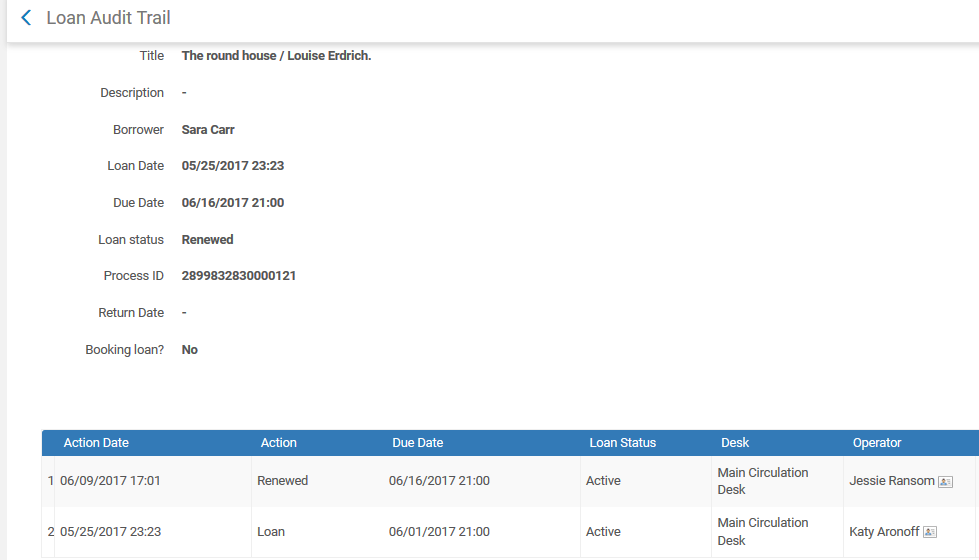Click the Desk column header
This screenshot has width=979, height=560.
coord(734,443)
